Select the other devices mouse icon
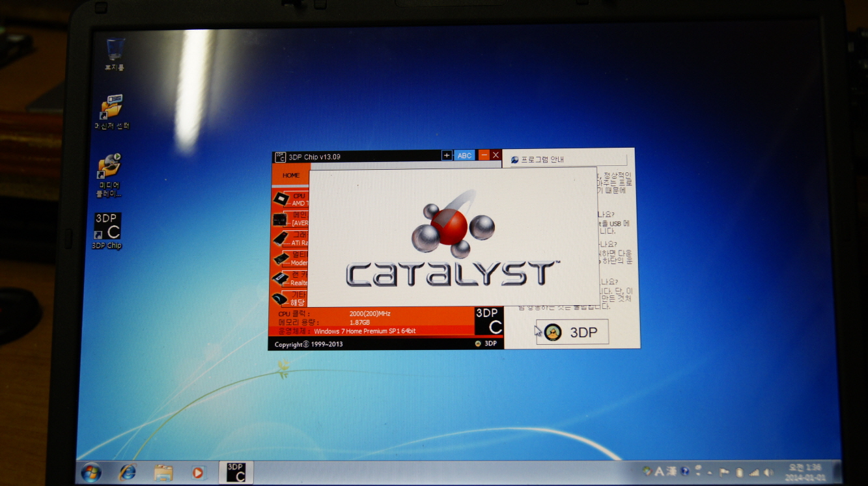868x486 pixels. pos(280,299)
